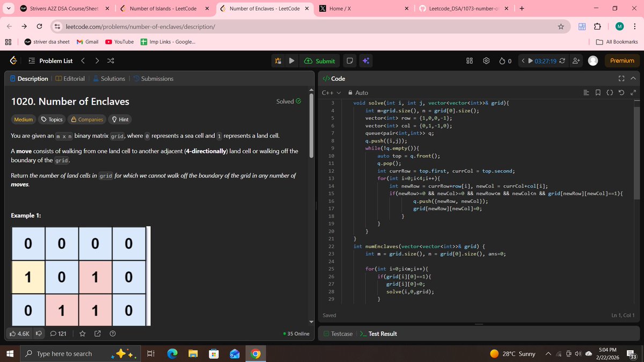Viewport: 644px width, 362px height.
Task: Expand the Topics tag
Action: (x=52, y=120)
